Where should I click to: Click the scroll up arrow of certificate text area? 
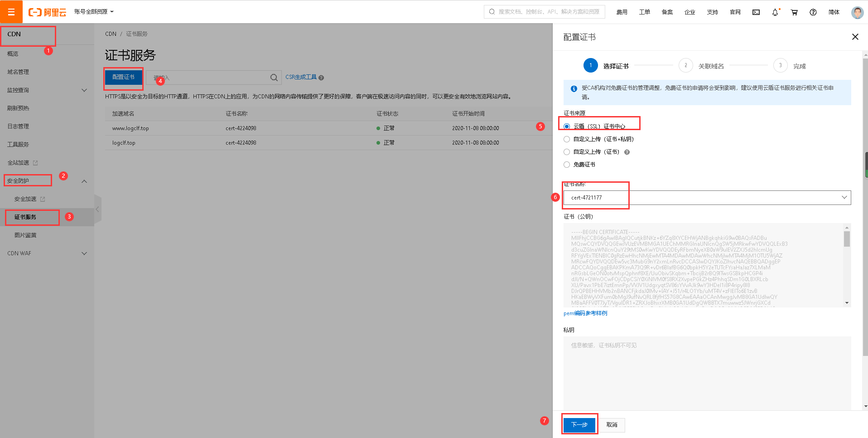[847, 227]
